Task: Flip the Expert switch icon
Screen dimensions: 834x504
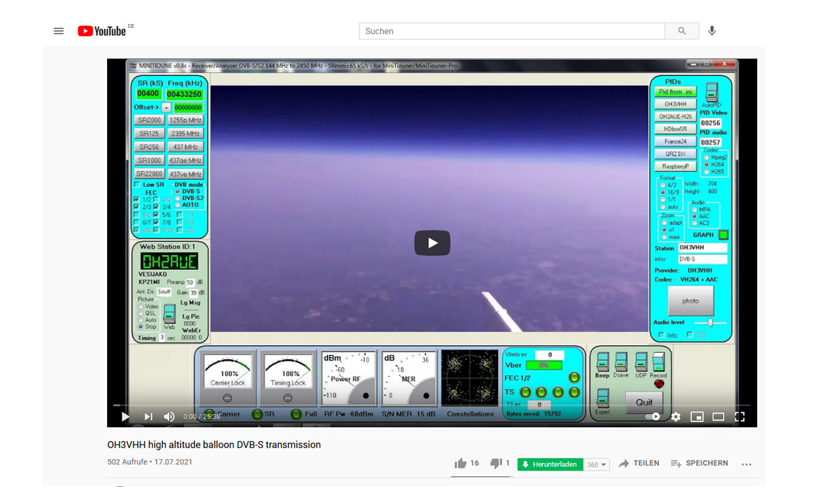Action: [x=602, y=399]
